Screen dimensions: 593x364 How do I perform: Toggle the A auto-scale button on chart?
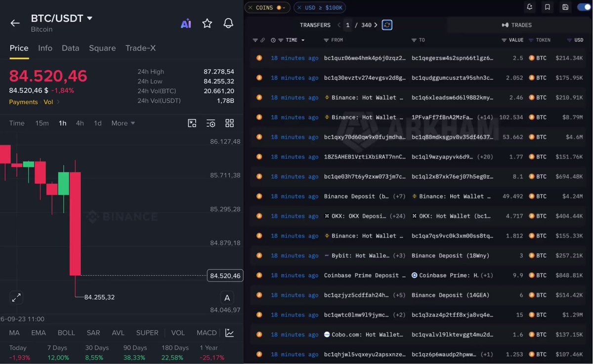pyautogui.click(x=227, y=297)
